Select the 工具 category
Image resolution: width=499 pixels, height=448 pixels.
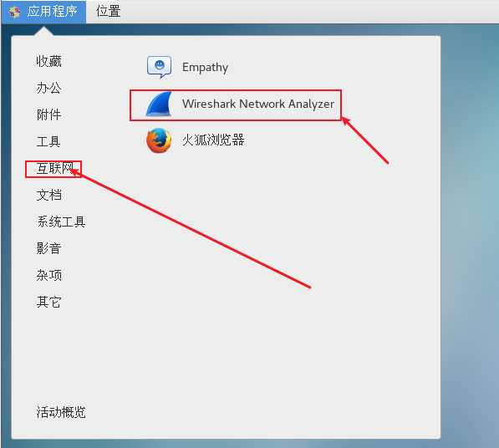pyautogui.click(x=48, y=141)
